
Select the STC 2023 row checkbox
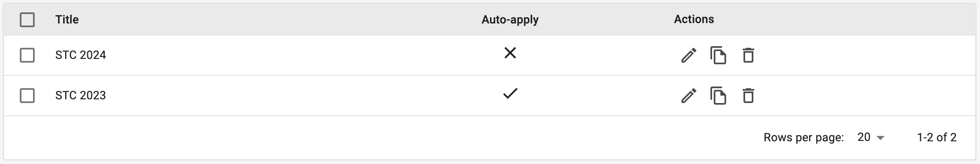click(x=27, y=96)
